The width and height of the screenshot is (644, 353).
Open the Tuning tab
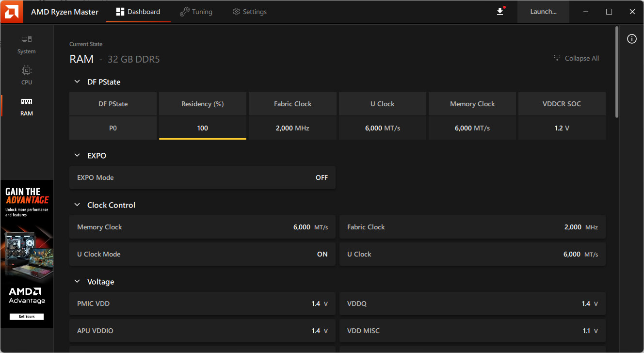click(x=196, y=12)
